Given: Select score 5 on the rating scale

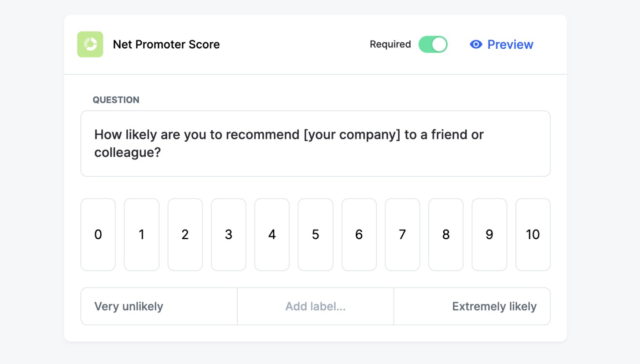Looking at the screenshot, I should click(315, 234).
